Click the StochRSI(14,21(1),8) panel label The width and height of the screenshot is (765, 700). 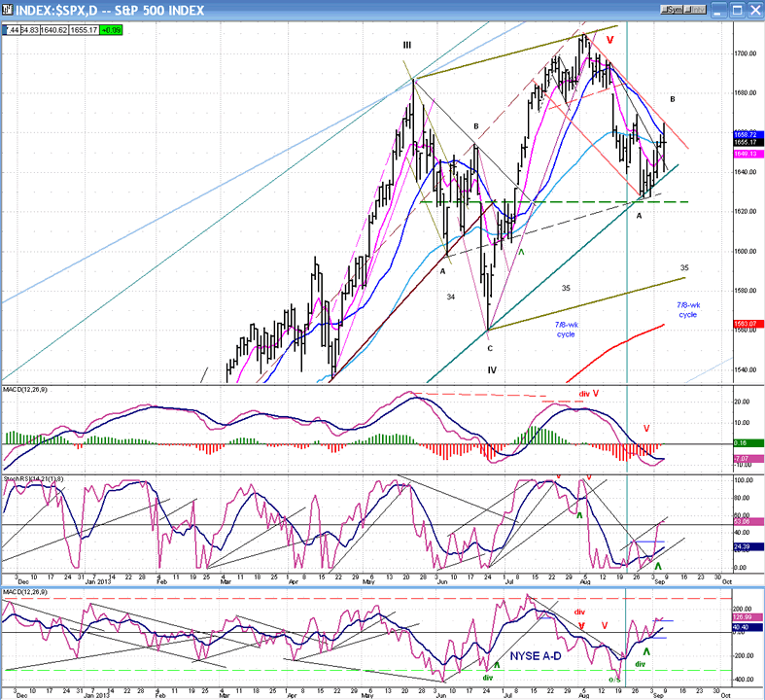[33, 479]
